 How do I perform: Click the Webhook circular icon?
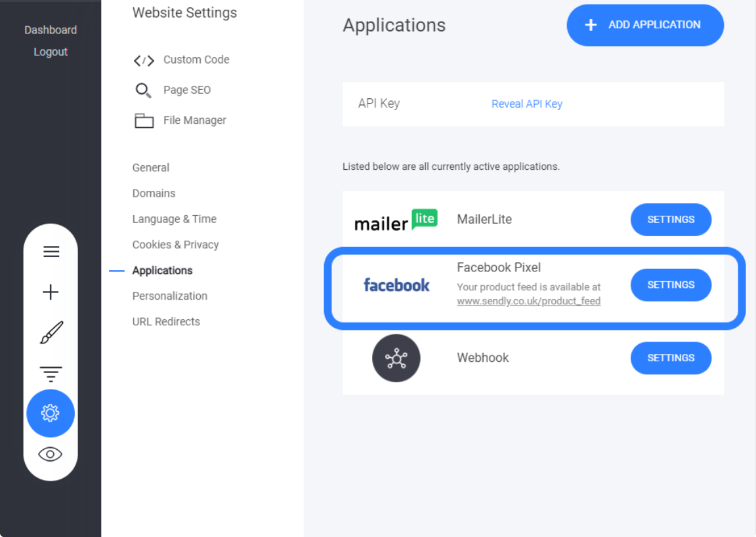coord(396,358)
